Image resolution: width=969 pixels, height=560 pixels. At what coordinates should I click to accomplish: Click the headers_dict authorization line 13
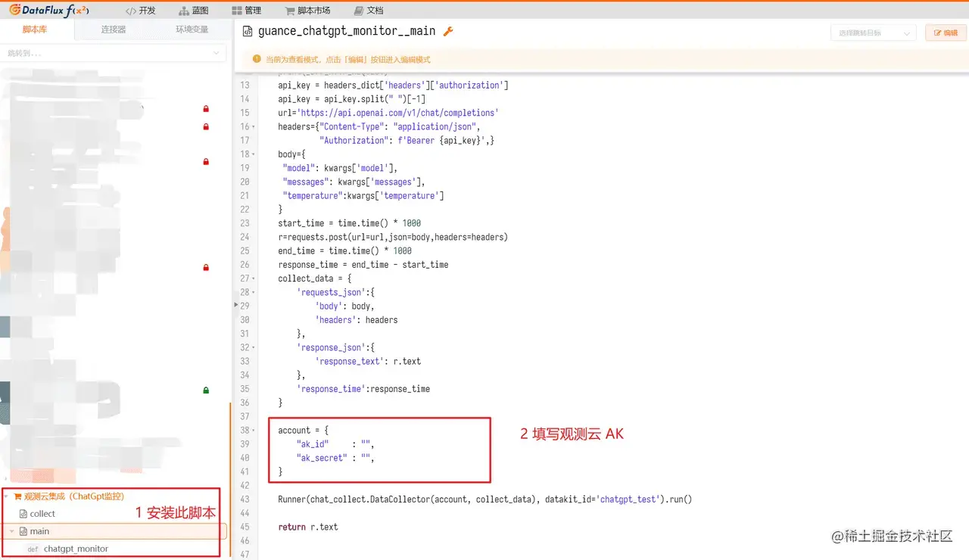coord(393,86)
